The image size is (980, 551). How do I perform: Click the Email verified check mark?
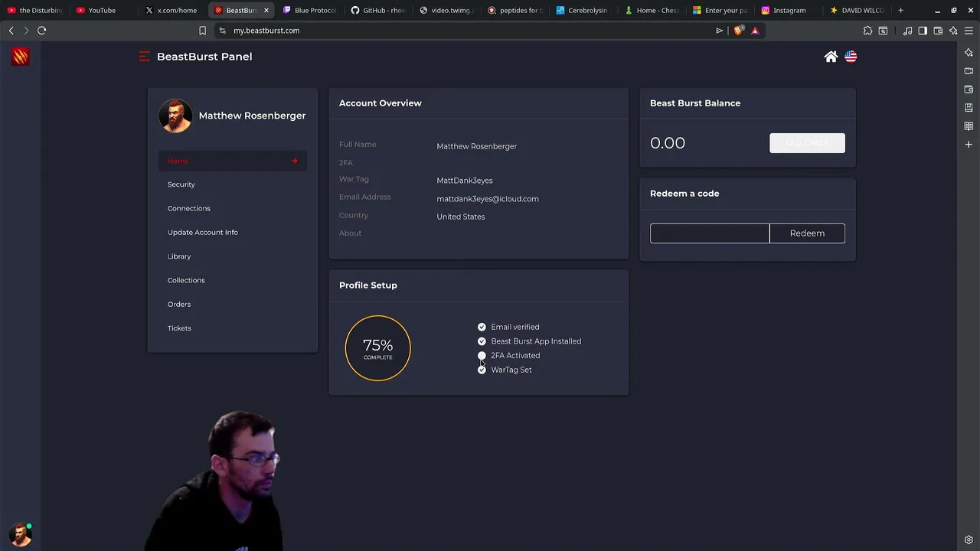click(482, 327)
